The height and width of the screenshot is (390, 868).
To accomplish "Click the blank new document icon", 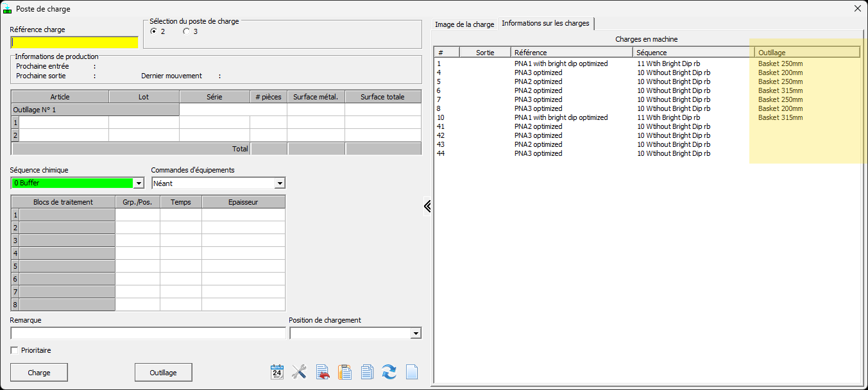I will (411, 372).
